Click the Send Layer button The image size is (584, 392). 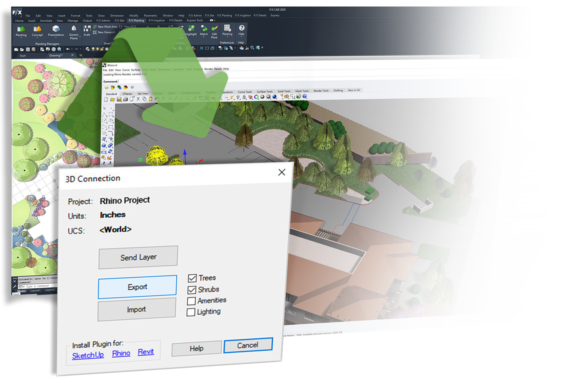tap(138, 257)
